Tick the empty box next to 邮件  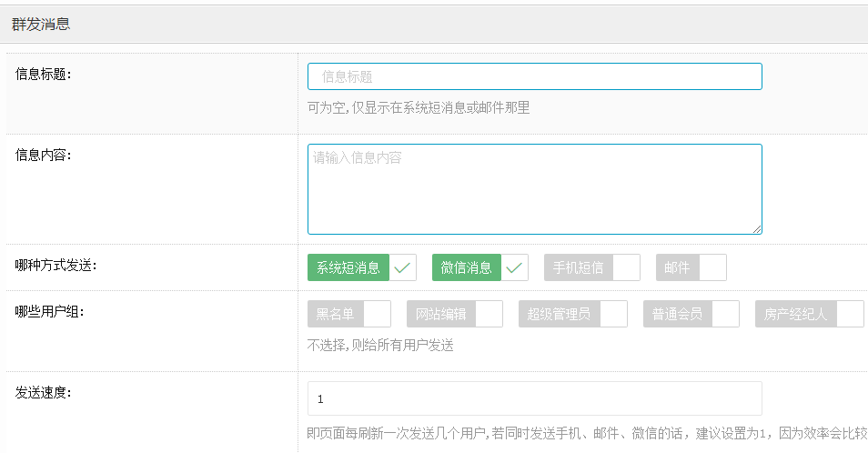[712, 267]
